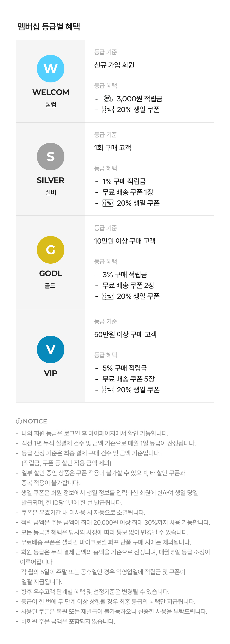
Task: Click the exclamation icon next to NOTICE
Action: click(19, 421)
